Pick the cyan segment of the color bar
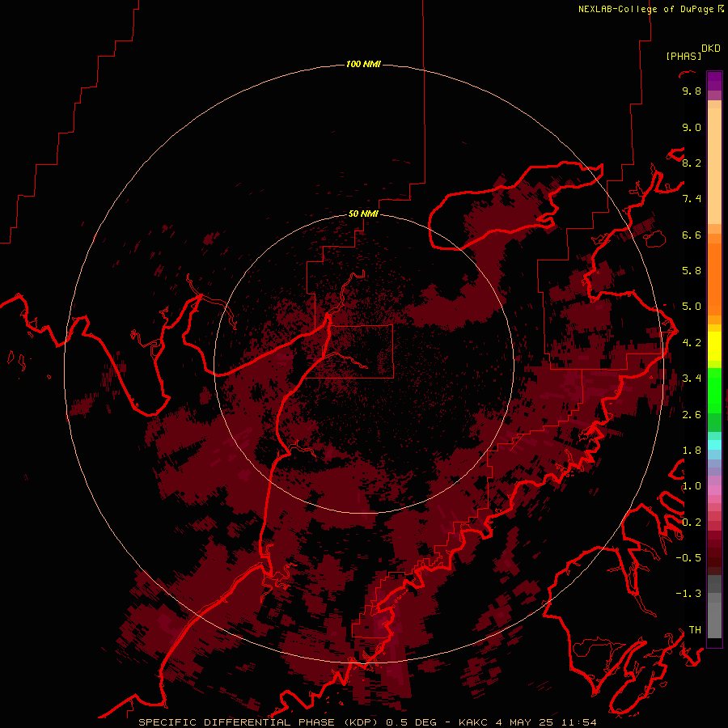The width and height of the screenshot is (728, 728). 714,445
